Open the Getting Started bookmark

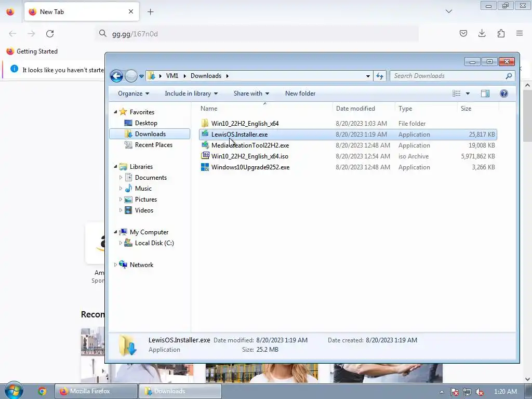(32, 51)
